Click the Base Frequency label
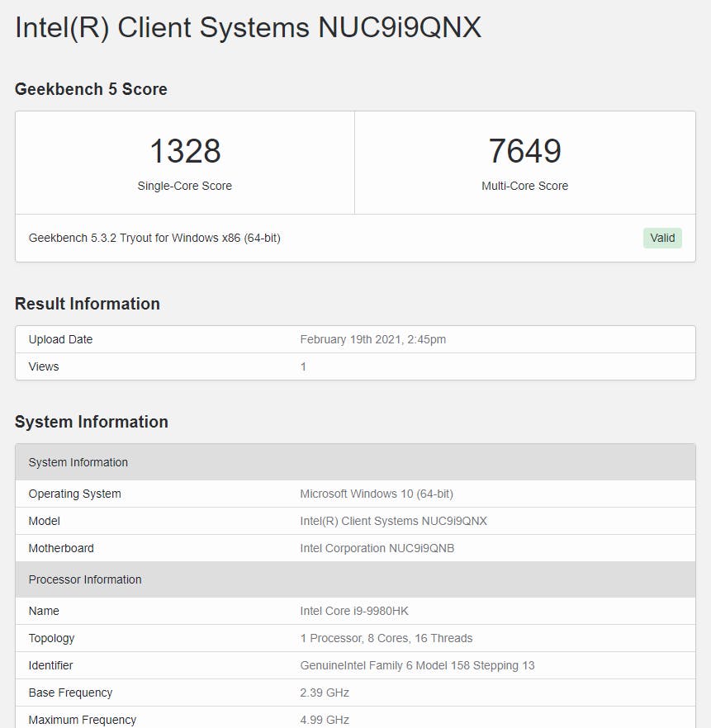Image resolution: width=711 pixels, height=728 pixels. click(70, 693)
